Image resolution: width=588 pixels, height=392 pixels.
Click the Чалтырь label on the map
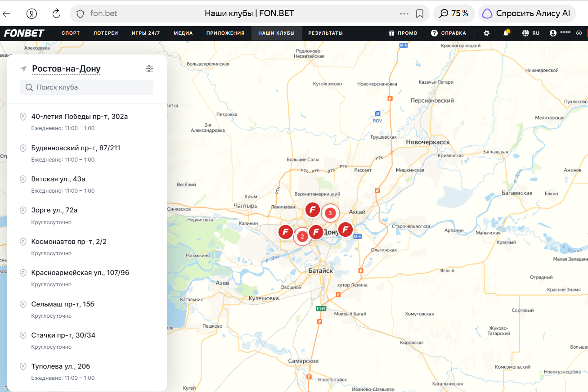246,206
